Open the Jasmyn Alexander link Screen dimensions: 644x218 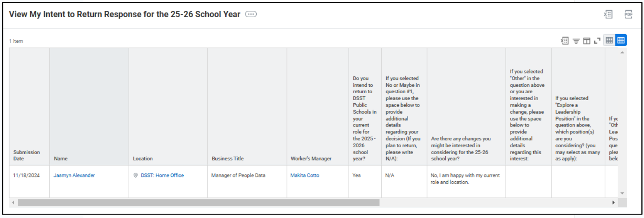tap(74, 175)
